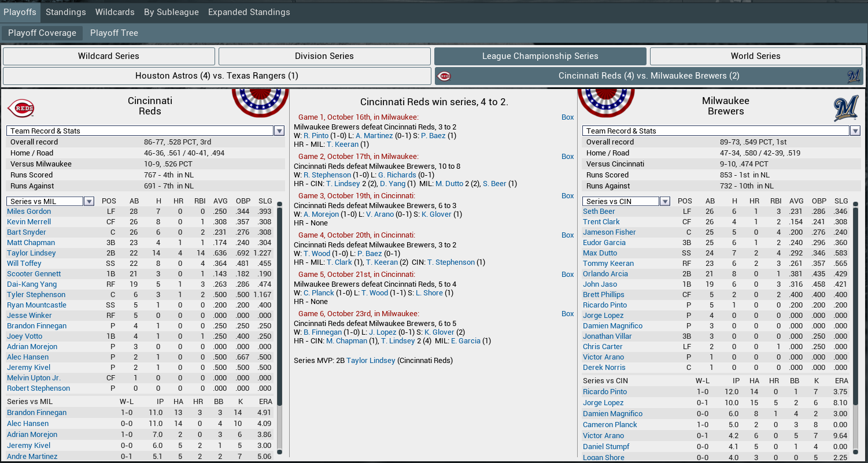Open the Game 5 box score
868x463 pixels.
(568, 275)
